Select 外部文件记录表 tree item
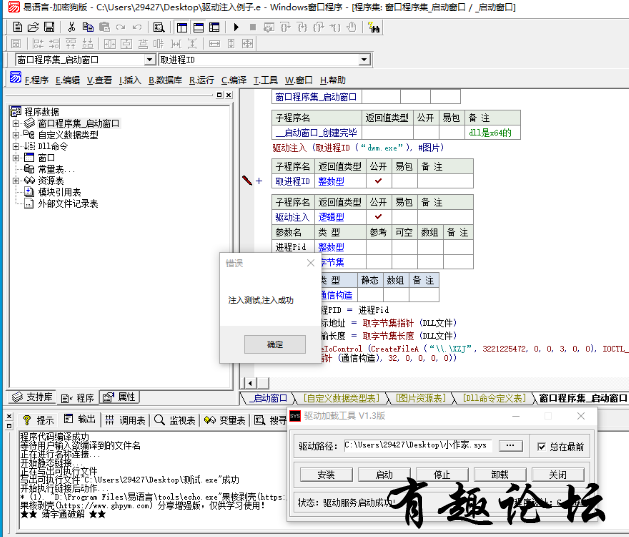 click(68, 204)
